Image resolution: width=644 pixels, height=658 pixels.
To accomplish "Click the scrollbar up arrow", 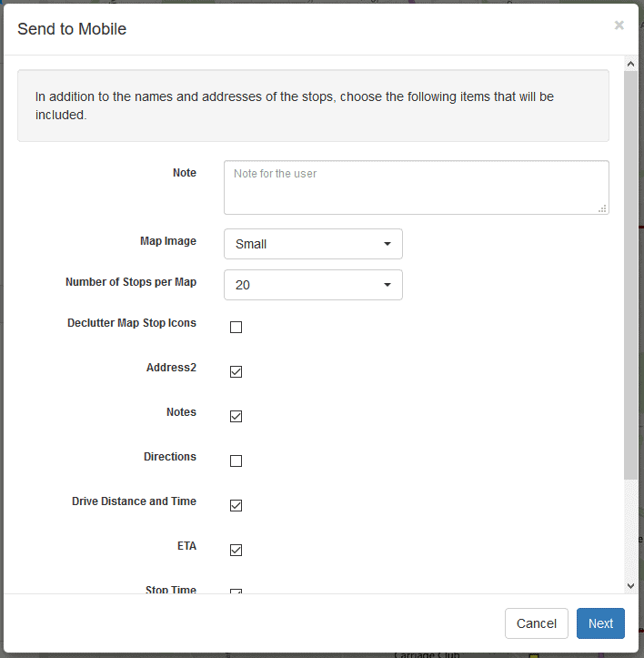I will [630, 64].
